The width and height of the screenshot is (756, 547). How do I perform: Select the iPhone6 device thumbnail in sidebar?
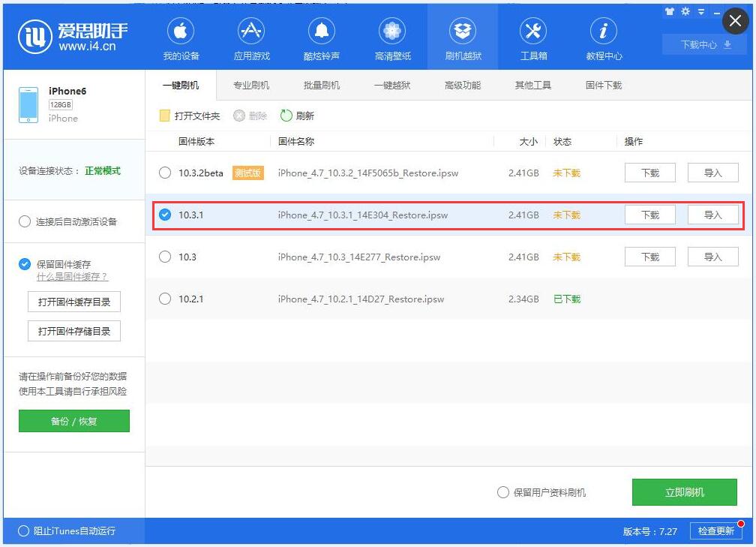(28, 104)
